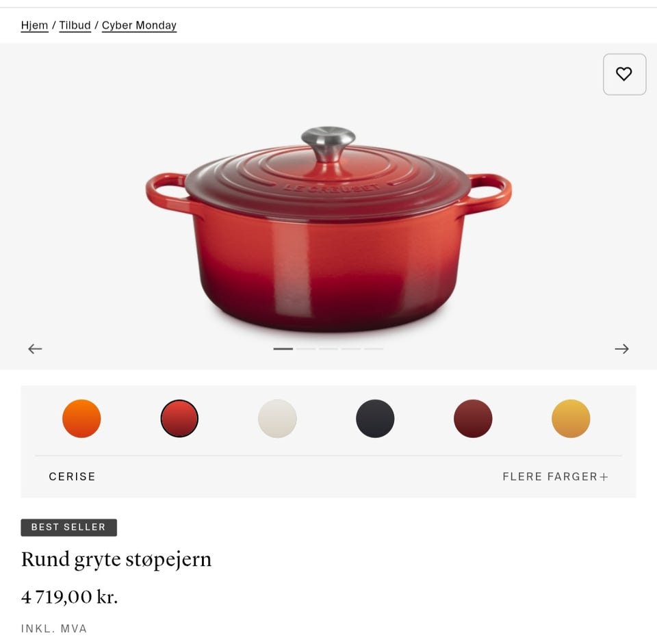Select the bright orange color swatch

click(x=81, y=419)
